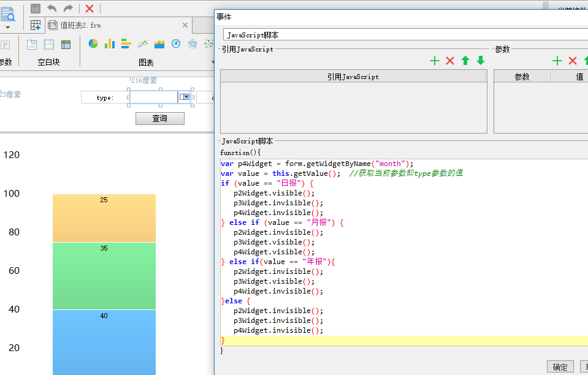Add a referenced JavaScript with green plus
588x375 pixels.
click(x=434, y=61)
